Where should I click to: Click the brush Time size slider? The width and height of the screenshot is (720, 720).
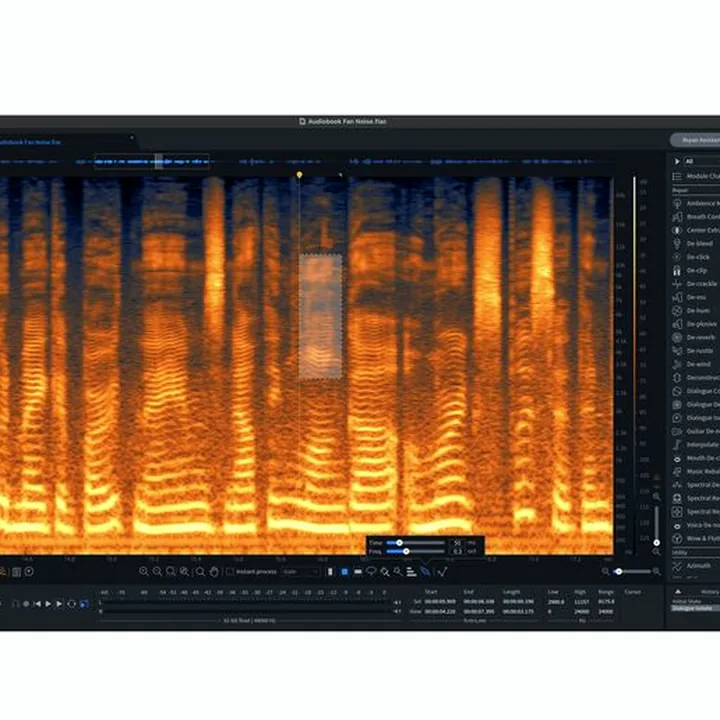[416, 543]
